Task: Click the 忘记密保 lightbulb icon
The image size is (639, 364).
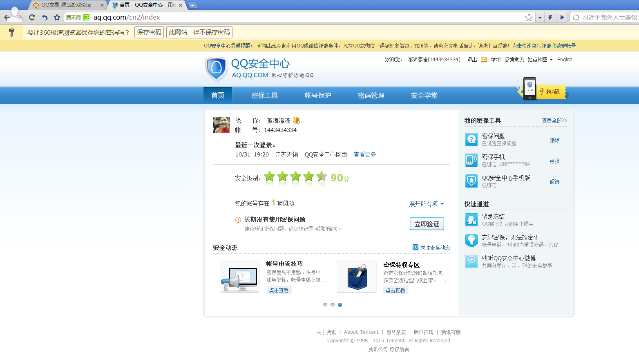Action: click(x=471, y=241)
